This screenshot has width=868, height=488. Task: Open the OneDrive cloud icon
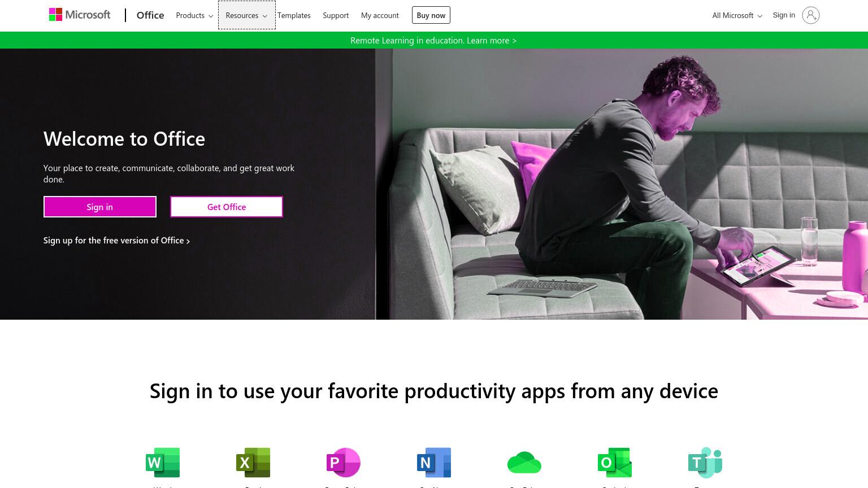(524, 463)
